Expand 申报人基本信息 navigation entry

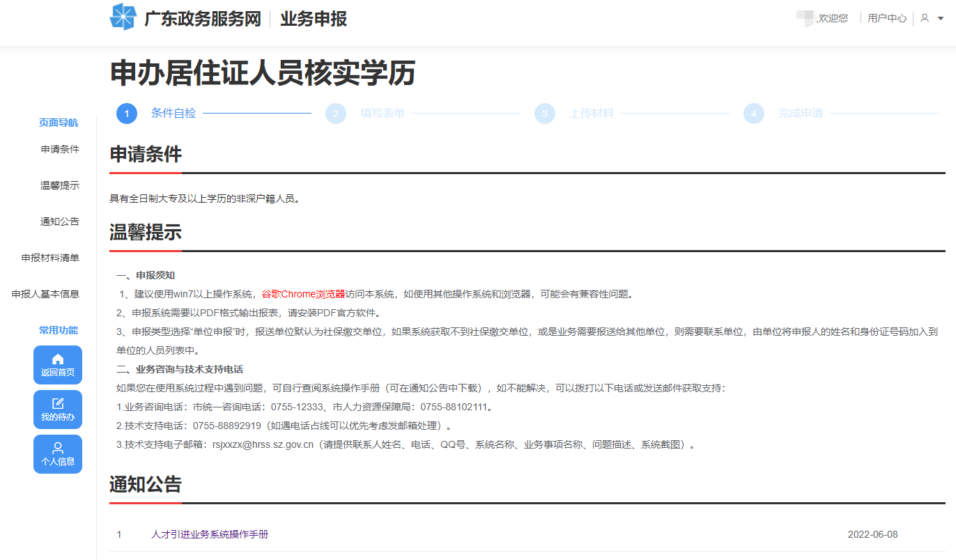pos(58,294)
